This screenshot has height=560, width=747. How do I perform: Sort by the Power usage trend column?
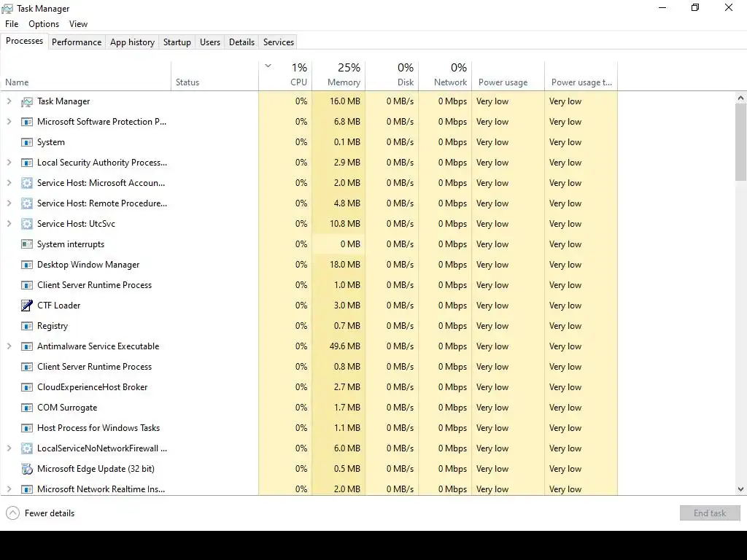[581, 76]
